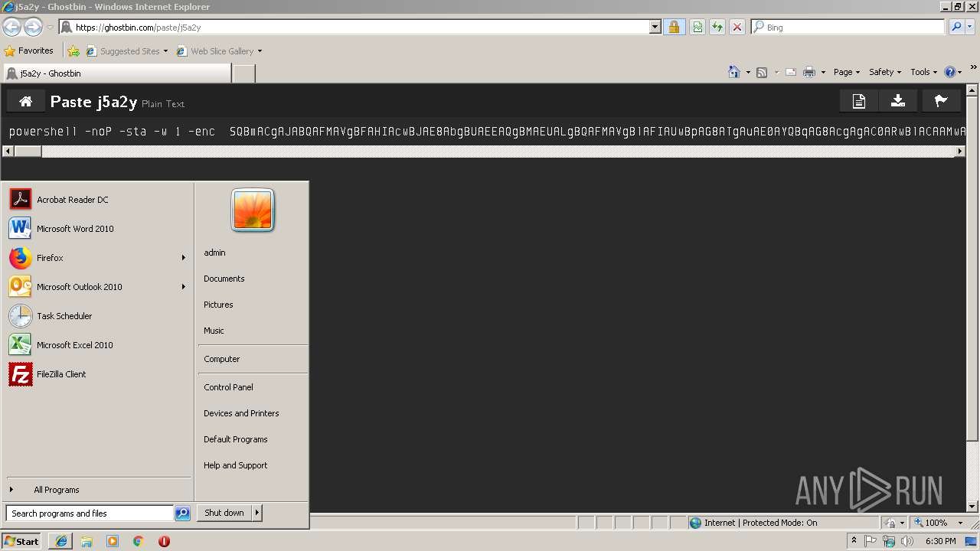This screenshot has height=551, width=980.
Task: Click the Read mail icon
Action: [x=791, y=72]
